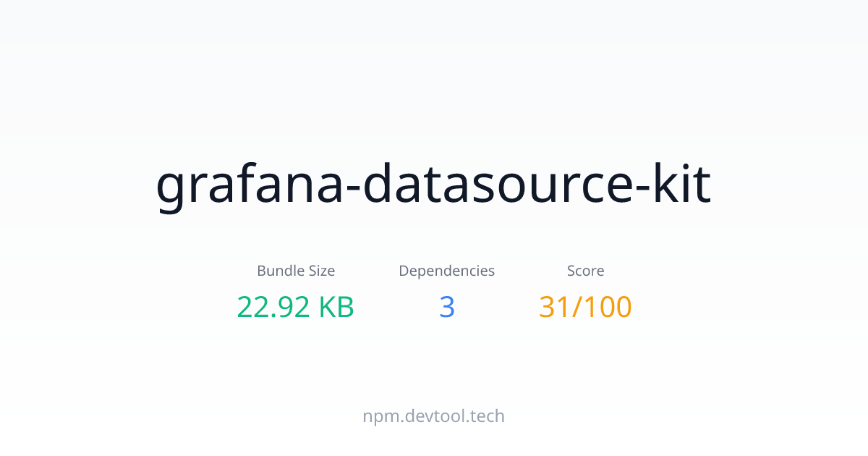Screen dimensions: 868x456
Task: Click the npm.devtool.tech footer text
Action: (x=434, y=416)
